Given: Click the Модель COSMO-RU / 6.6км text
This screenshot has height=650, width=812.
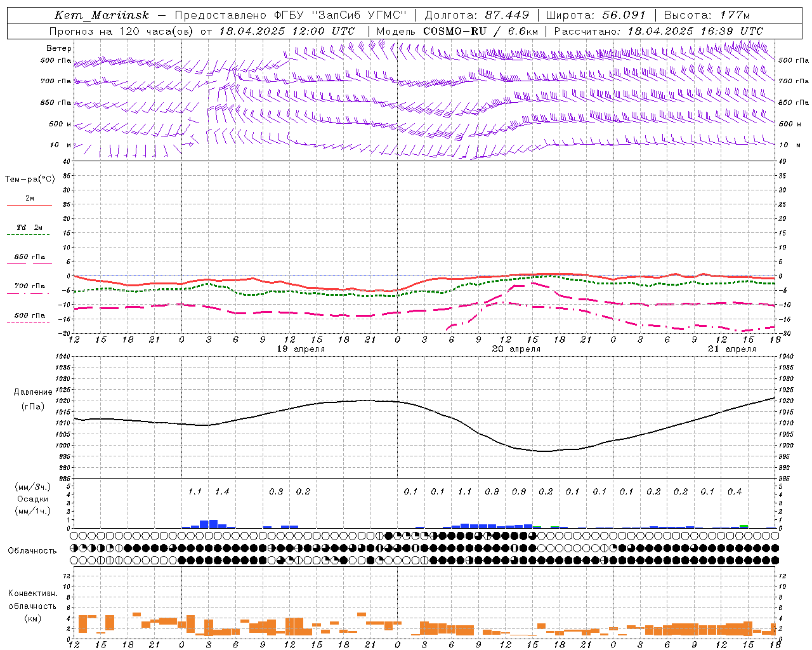Looking at the screenshot, I should click(x=457, y=31).
